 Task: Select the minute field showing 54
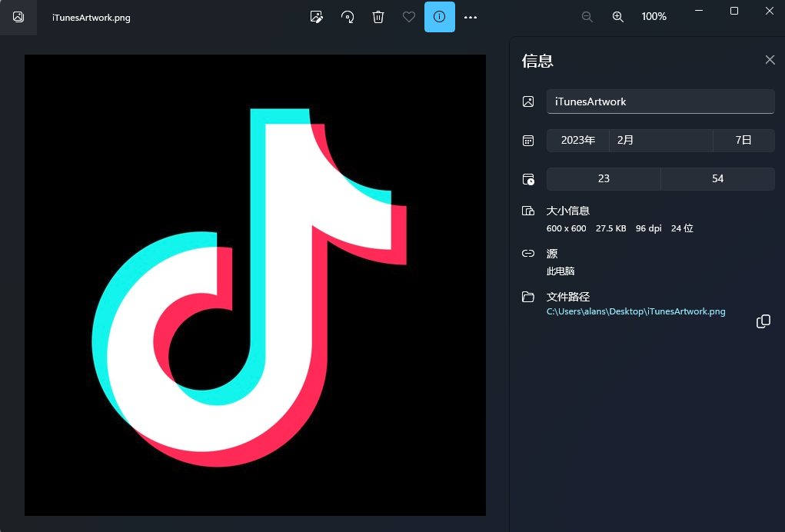click(x=717, y=178)
